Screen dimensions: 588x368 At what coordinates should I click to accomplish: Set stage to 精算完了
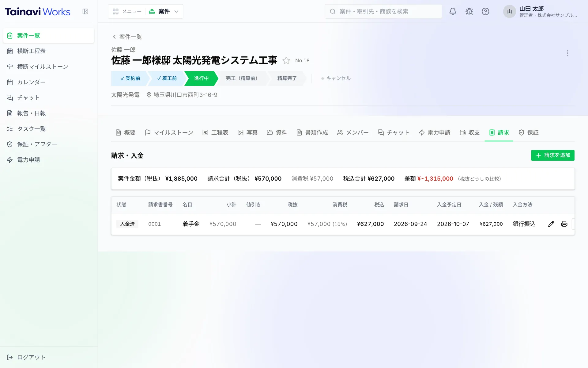pyautogui.click(x=287, y=78)
